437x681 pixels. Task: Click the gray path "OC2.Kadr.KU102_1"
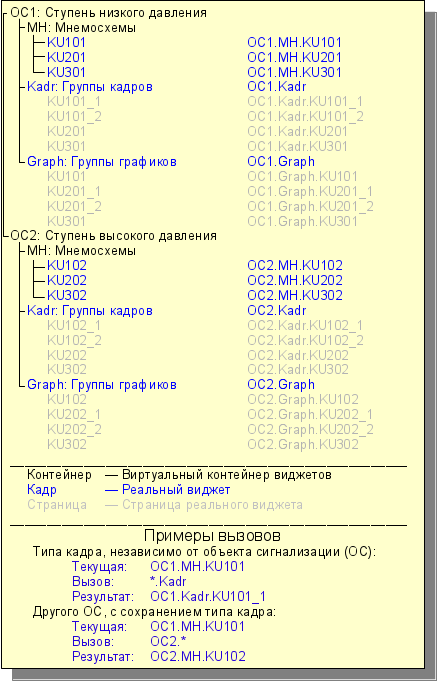point(305,326)
